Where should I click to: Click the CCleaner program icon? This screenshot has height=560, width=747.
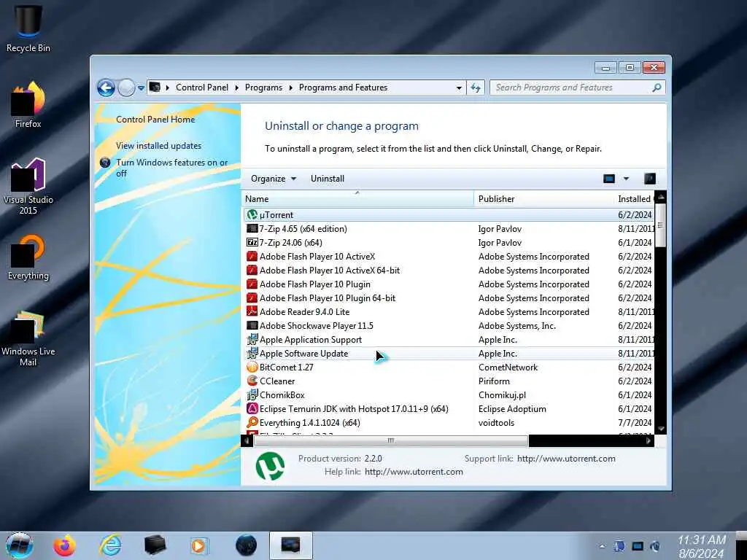click(252, 381)
